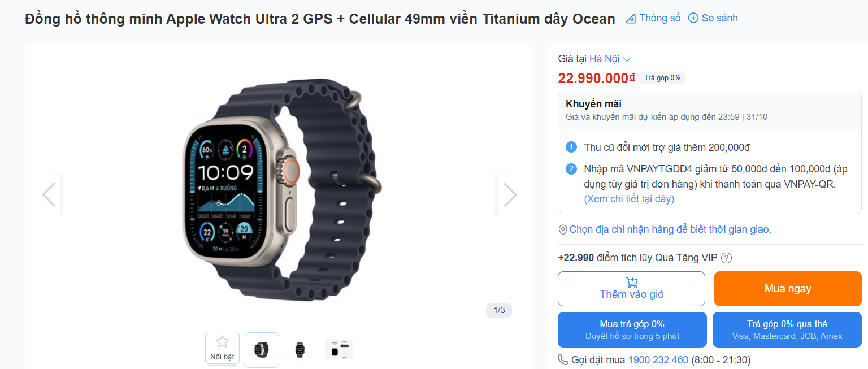Click the Trả góp 0% badge near price
The height and width of the screenshot is (369, 868).
[662, 78]
